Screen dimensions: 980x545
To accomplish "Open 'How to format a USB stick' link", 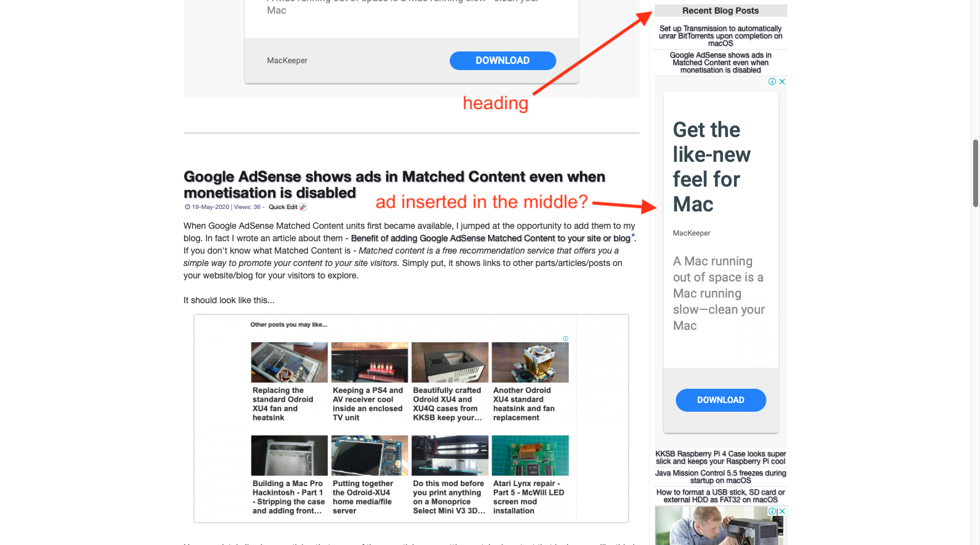I will [x=720, y=496].
